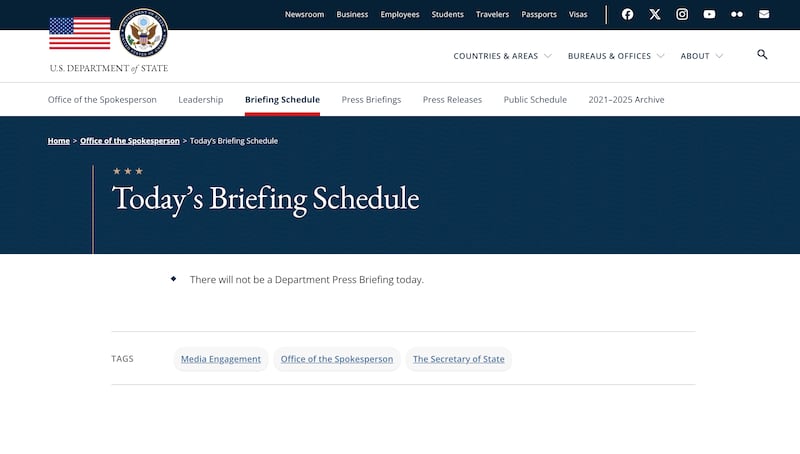
Task: Open the Media Engagement tag
Action: [220, 359]
